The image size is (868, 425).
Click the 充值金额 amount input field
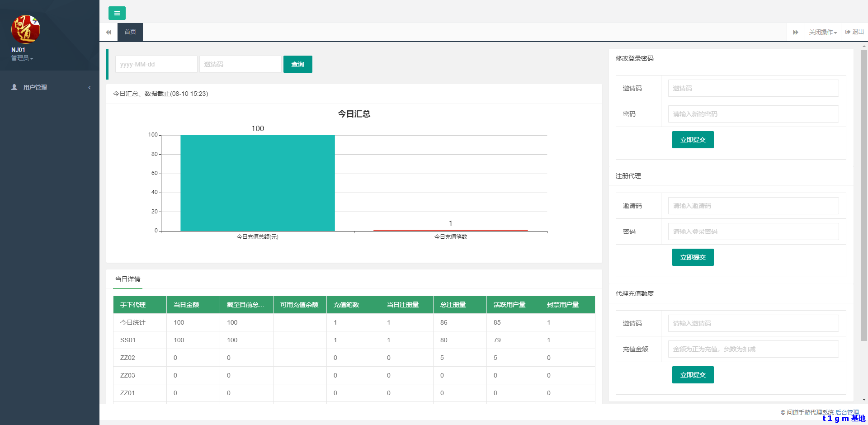[753, 349]
